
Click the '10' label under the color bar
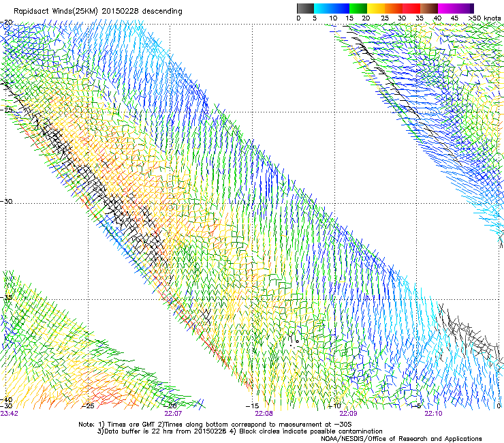coord(333,18)
